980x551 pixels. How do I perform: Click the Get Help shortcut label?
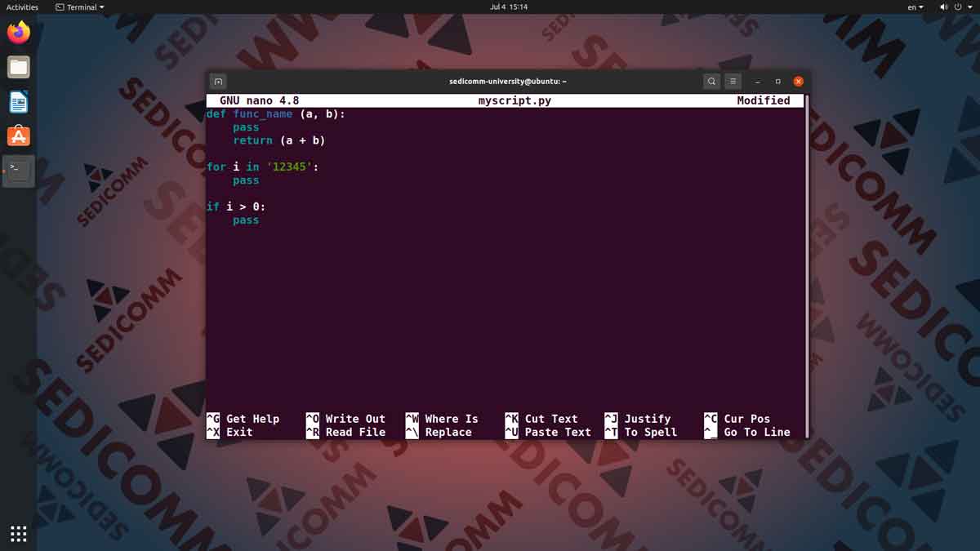pyautogui.click(x=252, y=419)
